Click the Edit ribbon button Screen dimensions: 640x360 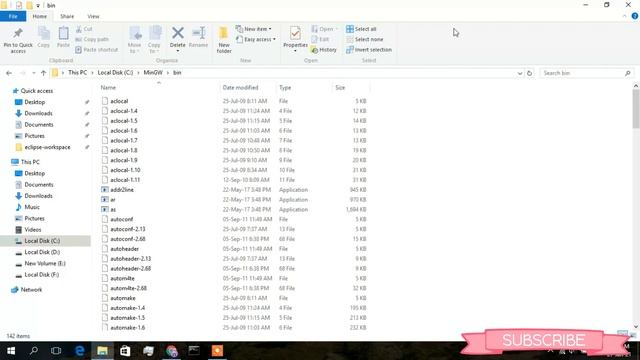pos(320,39)
